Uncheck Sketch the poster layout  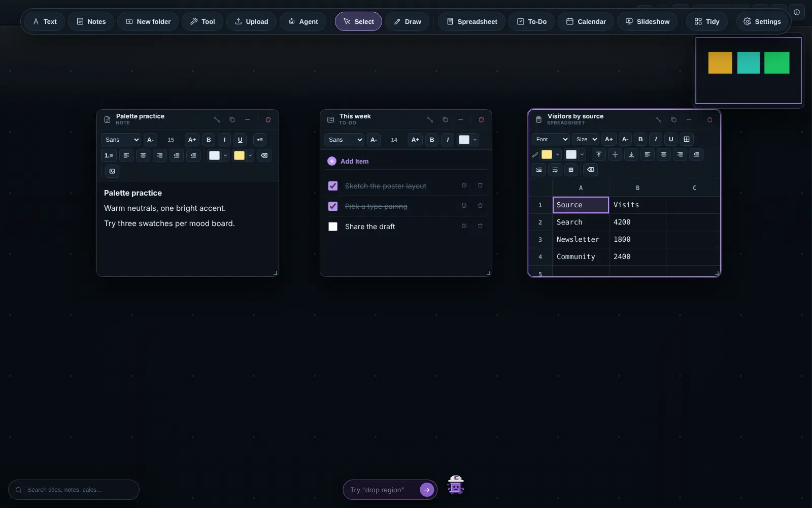(333, 186)
